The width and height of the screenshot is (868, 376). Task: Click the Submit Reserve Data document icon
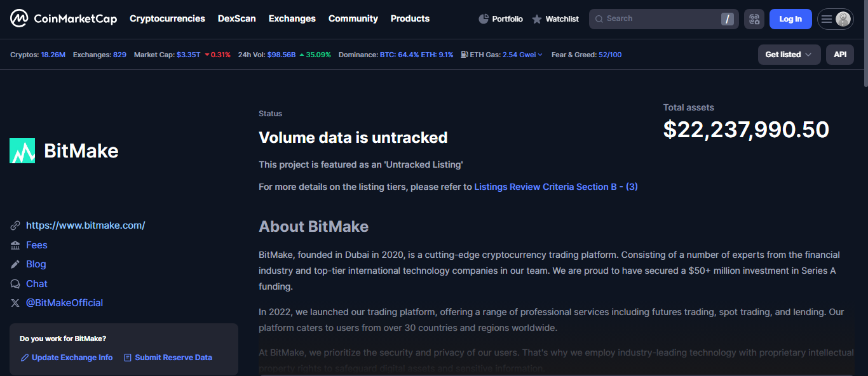[x=128, y=358]
